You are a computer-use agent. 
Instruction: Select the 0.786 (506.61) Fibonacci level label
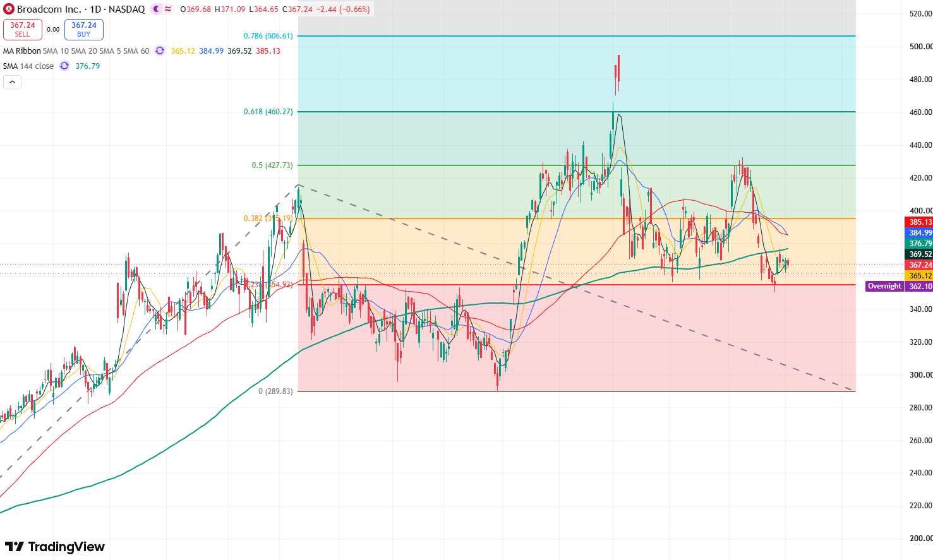[268, 36]
